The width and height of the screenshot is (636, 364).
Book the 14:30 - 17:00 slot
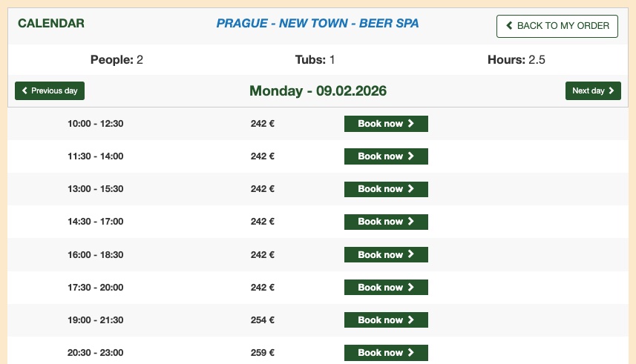(x=386, y=222)
